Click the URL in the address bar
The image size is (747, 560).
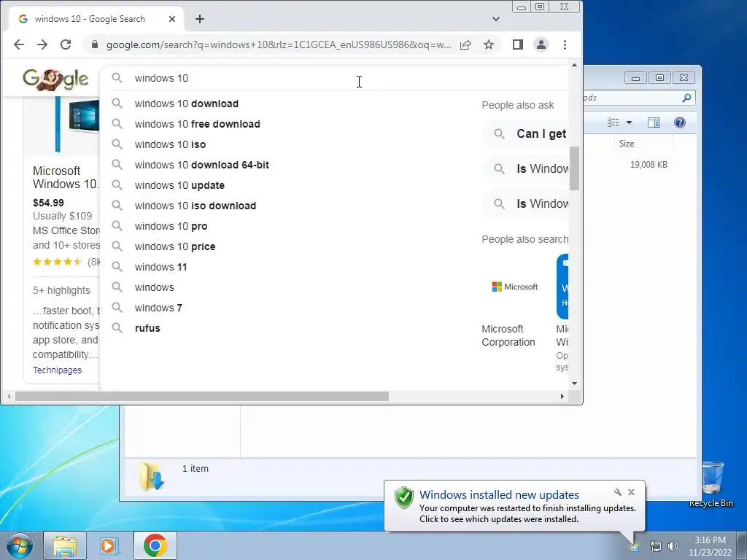point(279,44)
